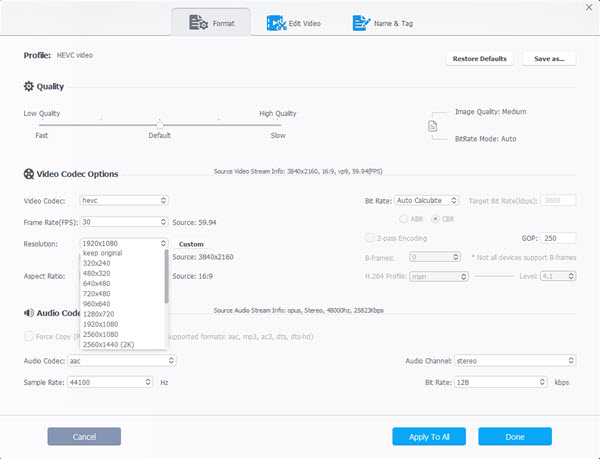
Task: Select 1920x1080 in resolution list
Action: (x=122, y=324)
